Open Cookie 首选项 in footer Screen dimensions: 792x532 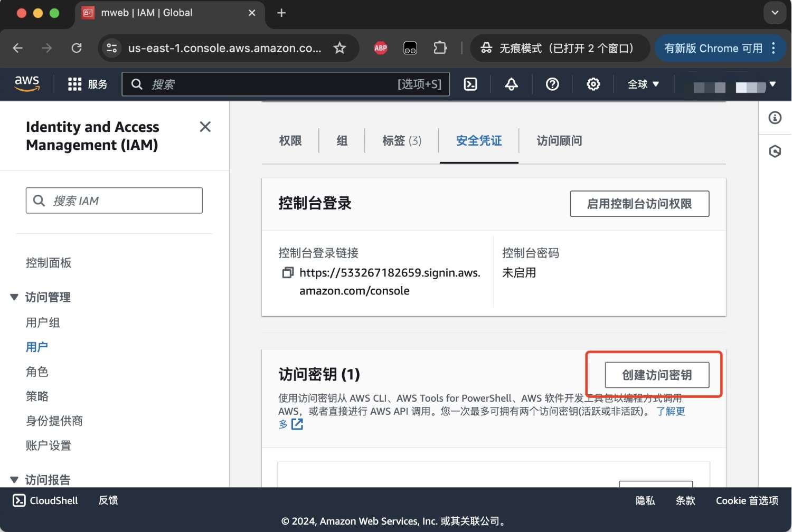click(x=747, y=500)
